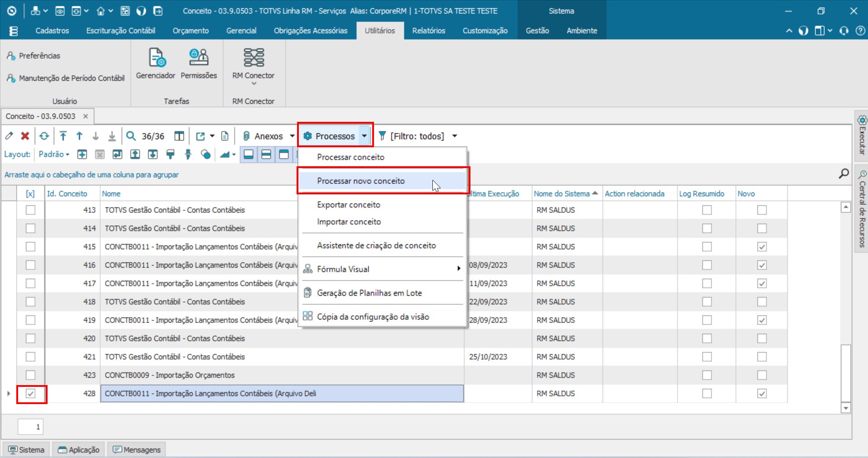Toggle Log Resumido checkbox for concept 421
This screenshot has width=868, height=458.
[x=707, y=357]
